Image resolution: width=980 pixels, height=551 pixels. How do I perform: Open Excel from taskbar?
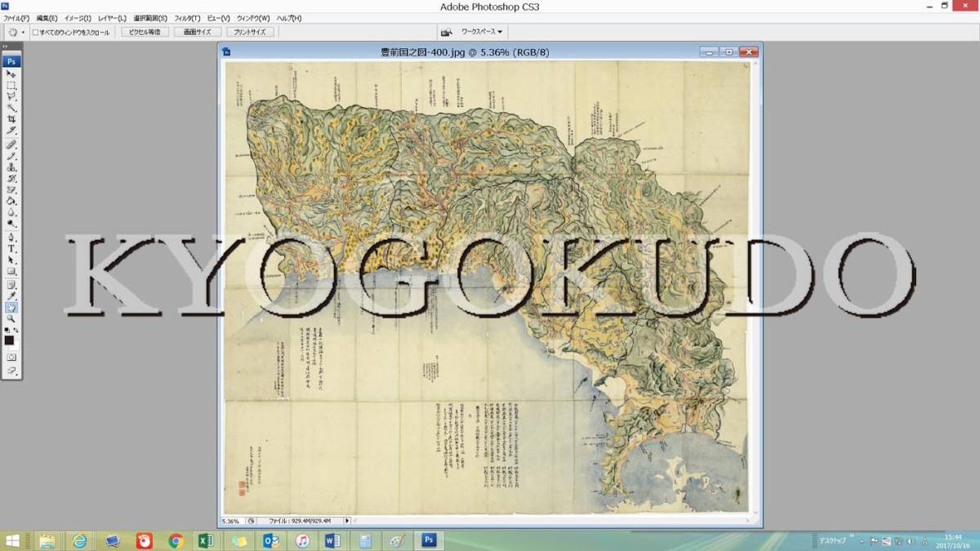coord(207,540)
